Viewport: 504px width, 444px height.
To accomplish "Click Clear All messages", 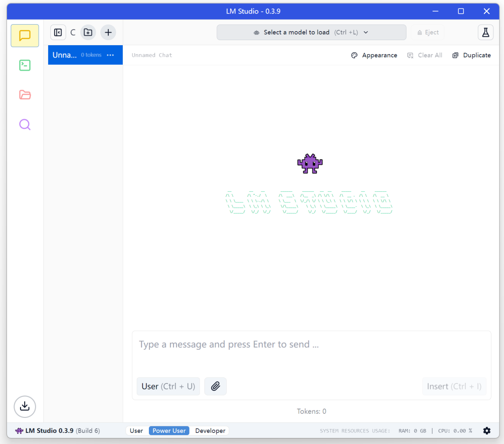I will coord(425,55).
